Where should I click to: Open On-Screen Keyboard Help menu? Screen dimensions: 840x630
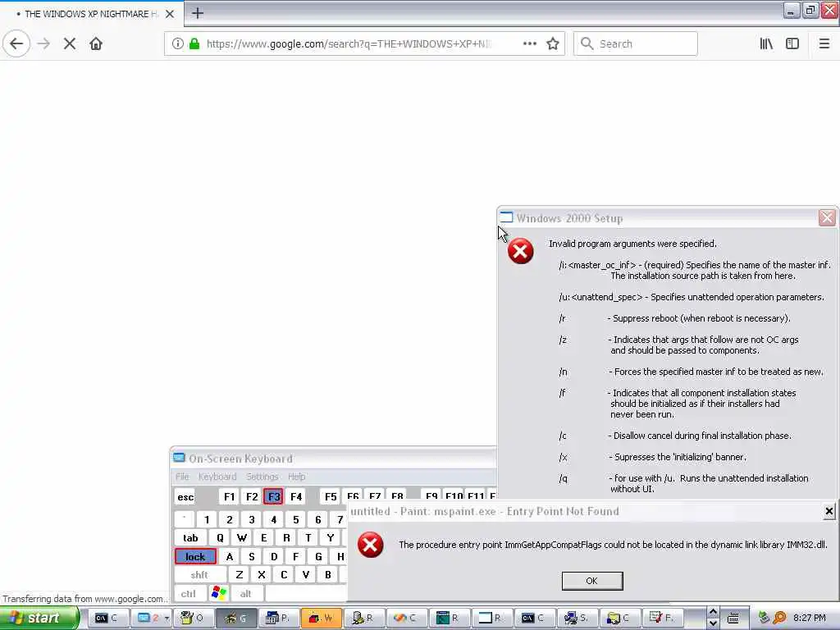[296, 477]
